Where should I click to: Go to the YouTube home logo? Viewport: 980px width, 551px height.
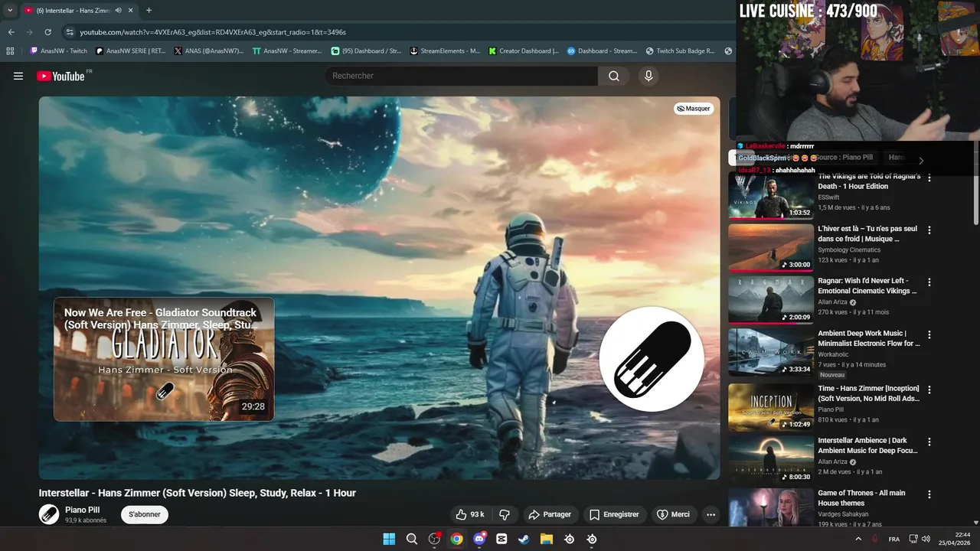pyautogui.click(x=60, y=76)
